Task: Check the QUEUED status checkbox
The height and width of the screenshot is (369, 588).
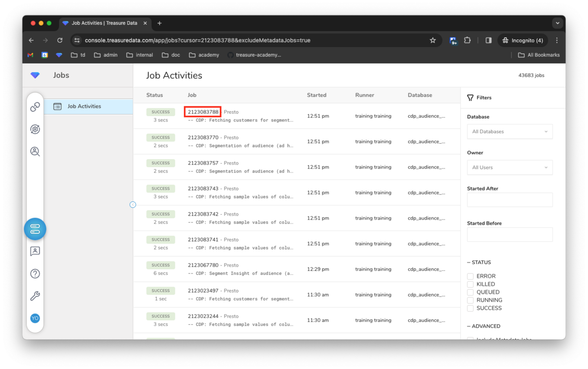Action: [x=470, y=292]
